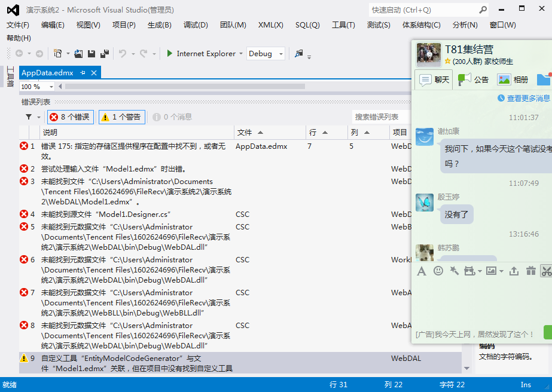Viewport: 552px width, 392px height.
Task: Click the find in files toolbar icon
Action: click(x=299, y=54)
